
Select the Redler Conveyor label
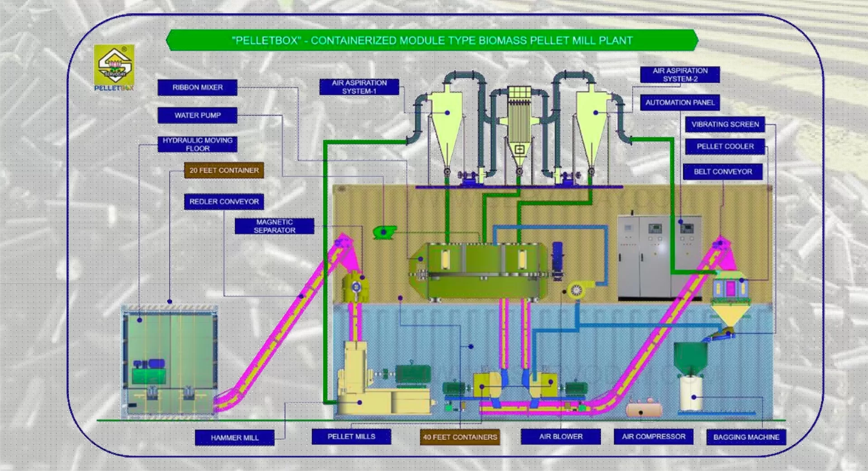click(224, 202)
